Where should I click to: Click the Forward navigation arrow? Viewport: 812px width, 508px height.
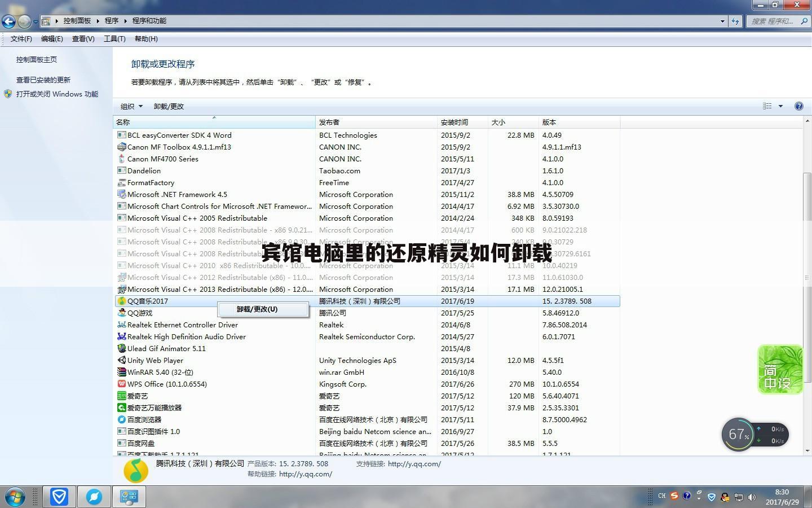tap(24, 21)
